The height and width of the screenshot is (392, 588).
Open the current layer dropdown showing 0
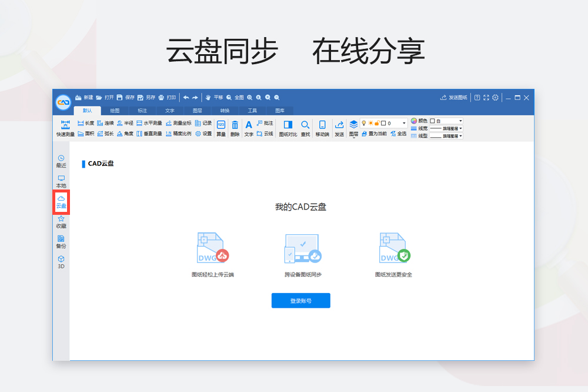pos(404,122)
